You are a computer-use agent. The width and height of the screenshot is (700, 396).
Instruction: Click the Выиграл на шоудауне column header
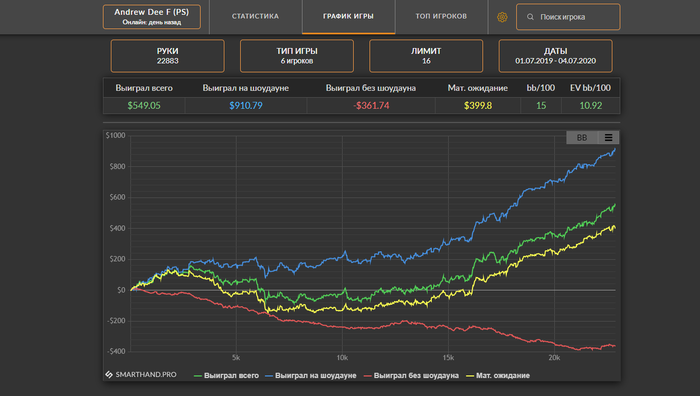tap(246, 88)
